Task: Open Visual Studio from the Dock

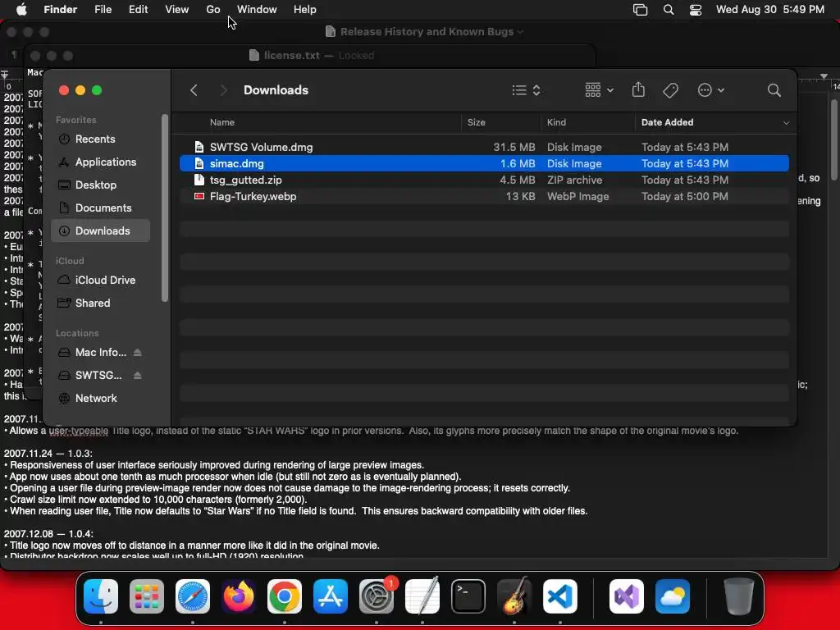Action: (x=627, y=596)
